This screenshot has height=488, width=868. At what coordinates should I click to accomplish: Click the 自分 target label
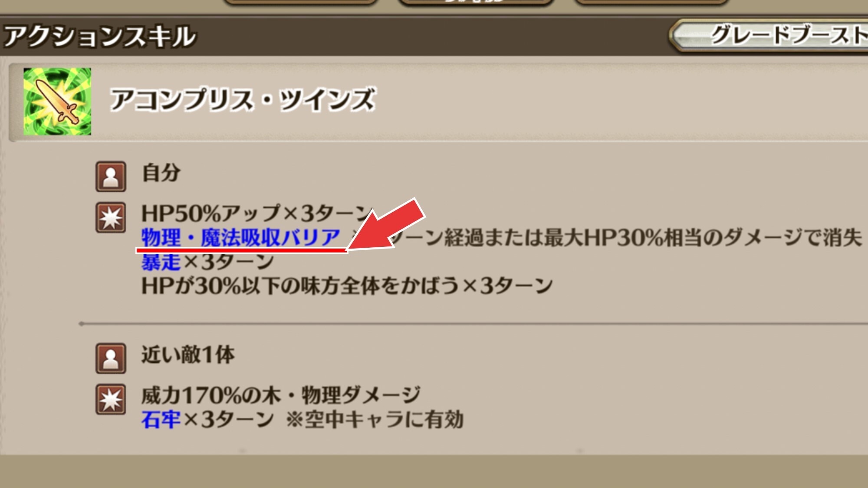coord(161,173)
